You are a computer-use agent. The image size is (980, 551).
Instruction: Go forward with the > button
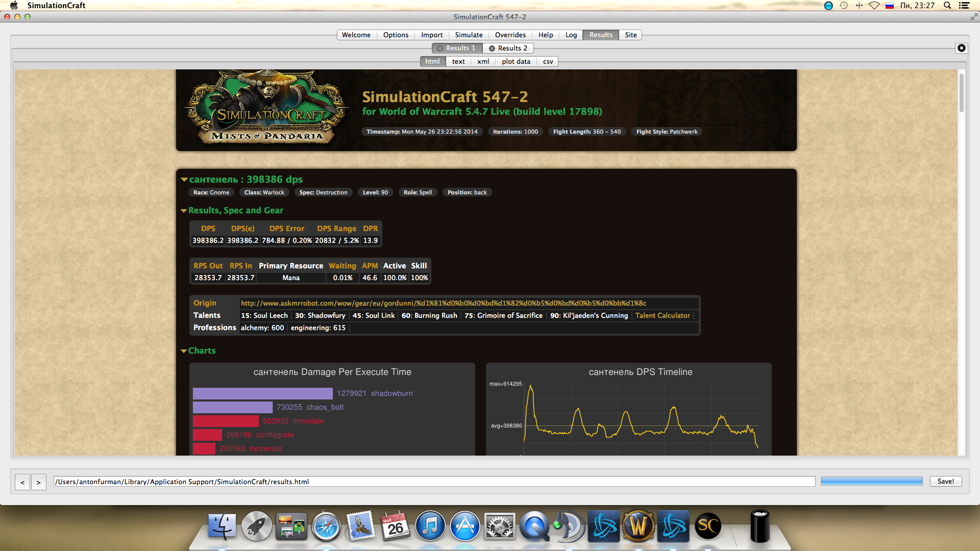(x=38, y=482)
